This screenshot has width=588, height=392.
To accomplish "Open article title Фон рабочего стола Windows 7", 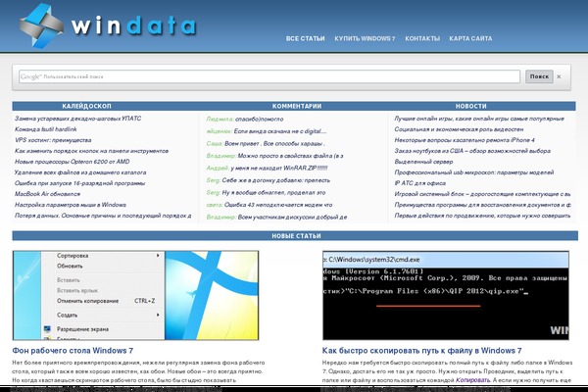I will click(x=73, y=351).
